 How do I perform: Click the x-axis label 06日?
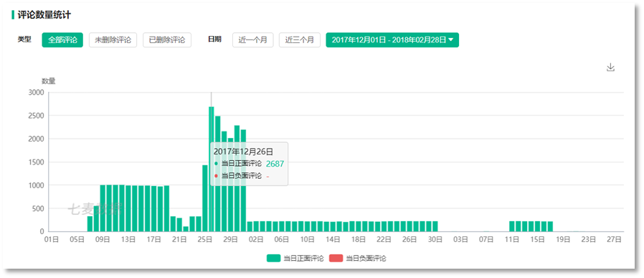click(x=282, y=239)
